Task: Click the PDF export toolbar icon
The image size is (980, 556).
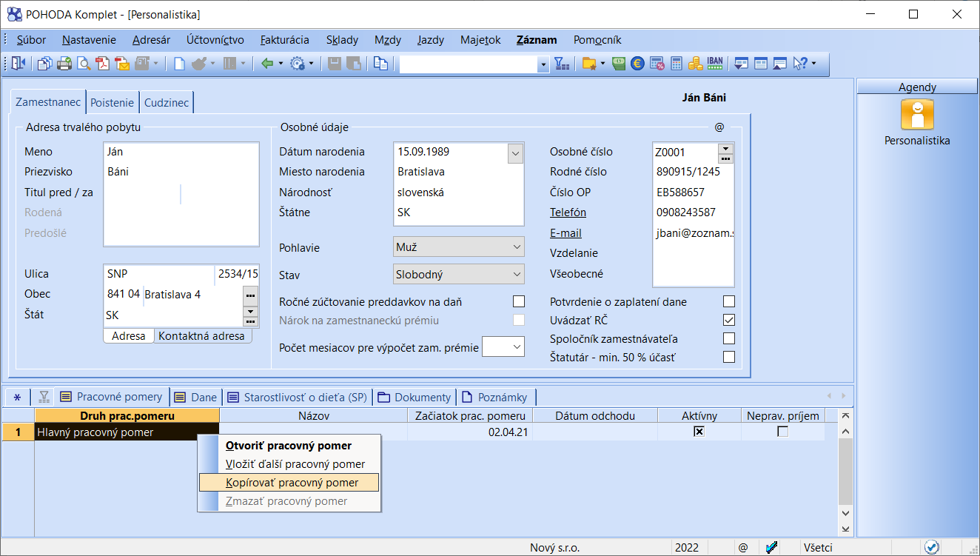Action: [x=103, y=64]
